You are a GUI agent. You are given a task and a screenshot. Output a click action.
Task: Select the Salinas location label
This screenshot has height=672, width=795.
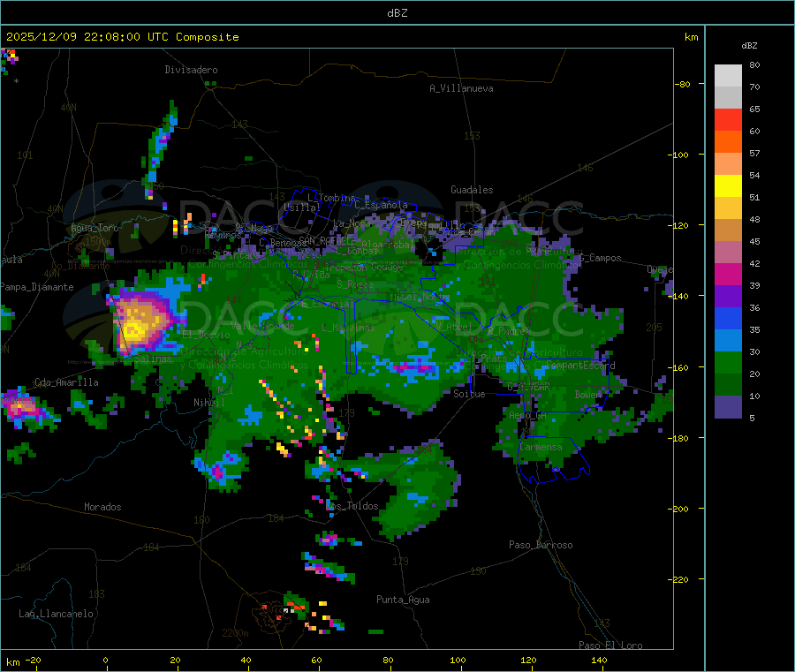[x=153, y=359]
